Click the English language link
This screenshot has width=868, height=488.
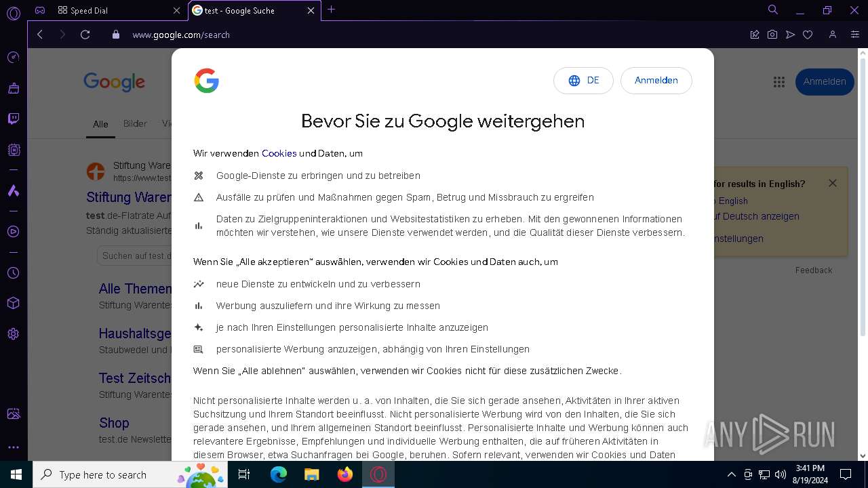pyautogui.click(x=733, y=201)
